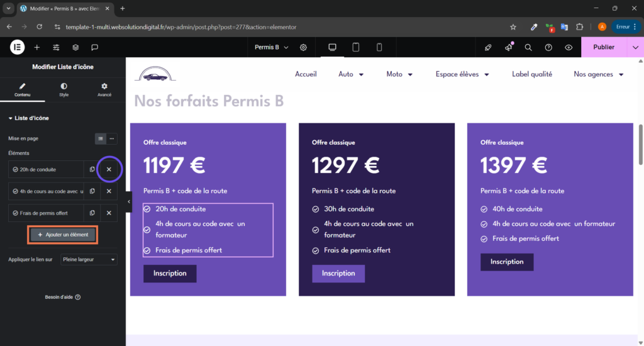Open the layers structure icon

(75, 47)
